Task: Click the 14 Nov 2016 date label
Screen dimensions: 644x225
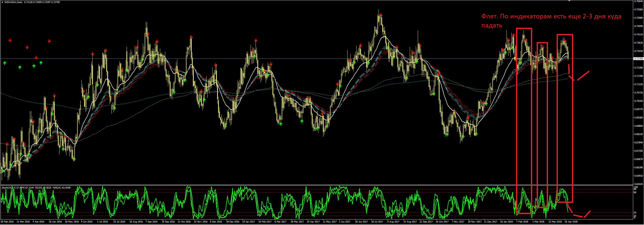Action: click(x=201, y=222)
